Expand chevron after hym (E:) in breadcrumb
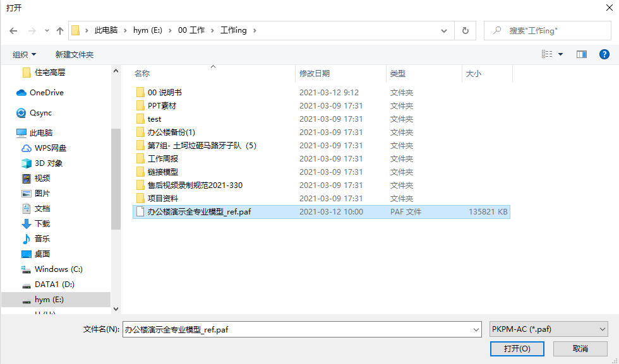Screen dimensions: 619x364 170,30
